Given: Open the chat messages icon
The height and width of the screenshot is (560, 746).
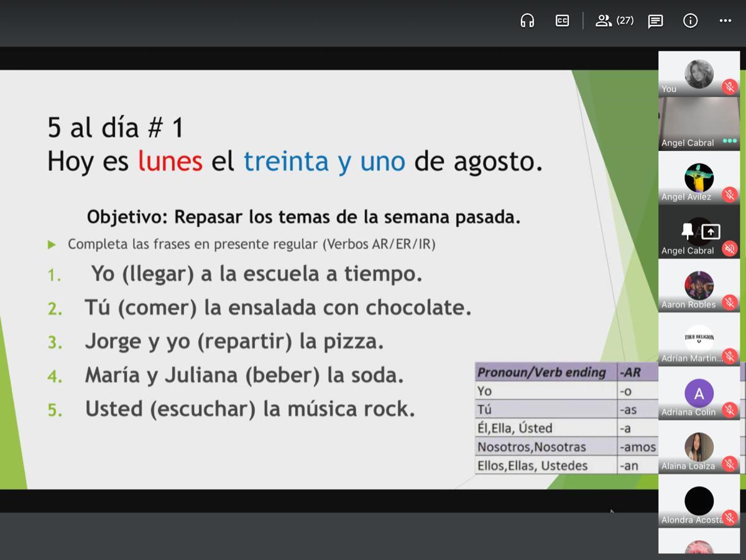Looking at the screenshot, I should pyautogui.click(x=655, y=21).
